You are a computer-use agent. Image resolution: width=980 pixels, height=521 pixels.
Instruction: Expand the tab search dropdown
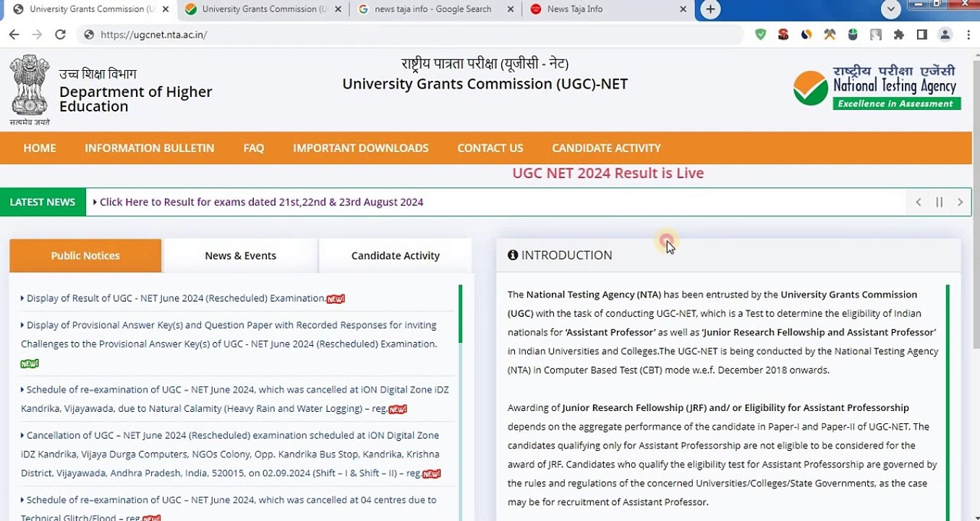891,9
